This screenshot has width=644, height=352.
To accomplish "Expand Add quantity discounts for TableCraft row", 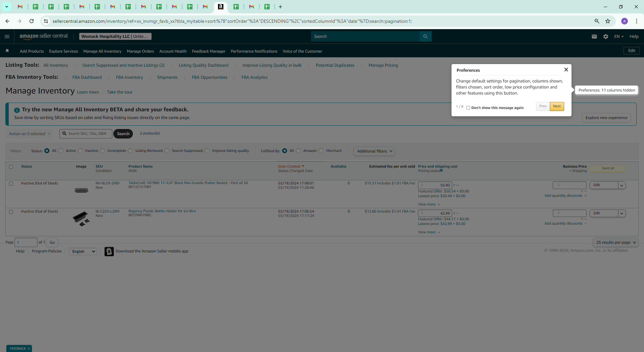I will 566,196.
